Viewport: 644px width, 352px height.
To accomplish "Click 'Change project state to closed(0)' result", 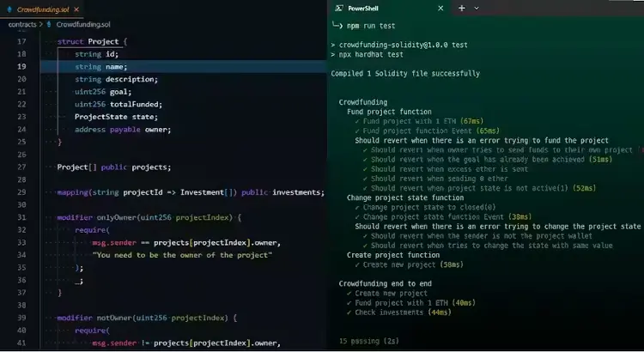I will [x=426, y=208].
